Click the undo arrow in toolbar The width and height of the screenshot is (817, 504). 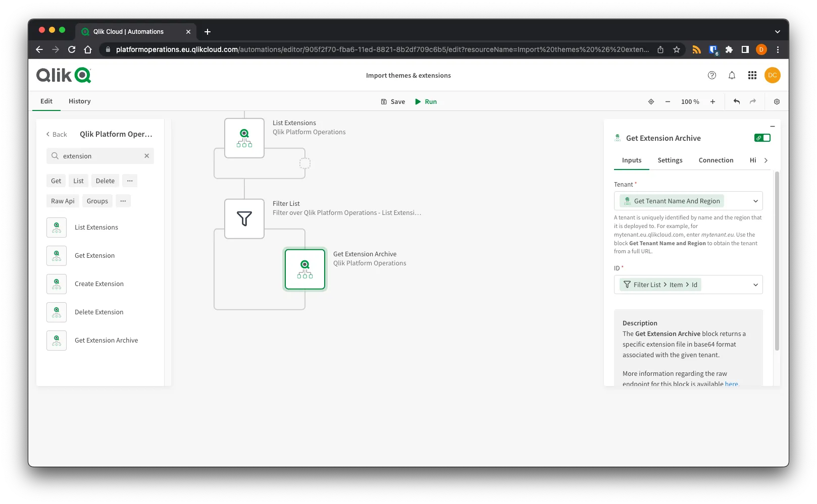click(737, 101)
